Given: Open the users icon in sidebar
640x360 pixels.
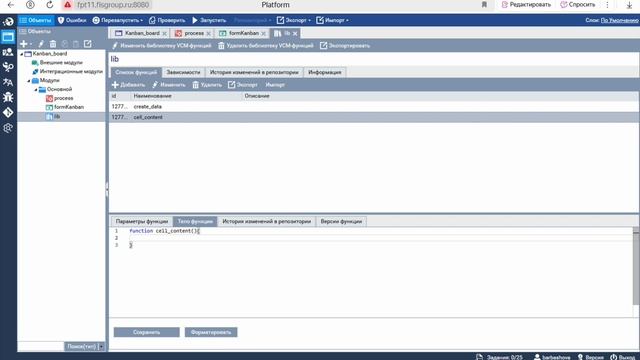Looking at the screenshot, I should pos(8,52).
